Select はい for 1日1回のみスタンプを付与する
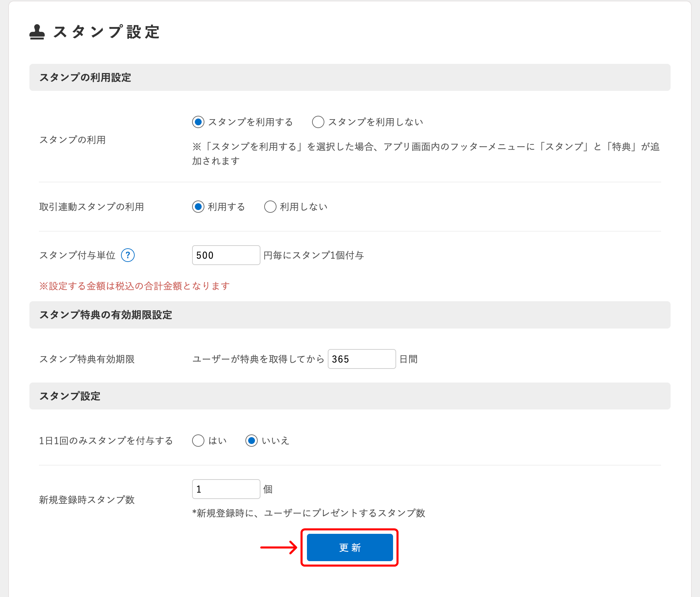Viewport: 700px width, 597px height. pos(198,441)
